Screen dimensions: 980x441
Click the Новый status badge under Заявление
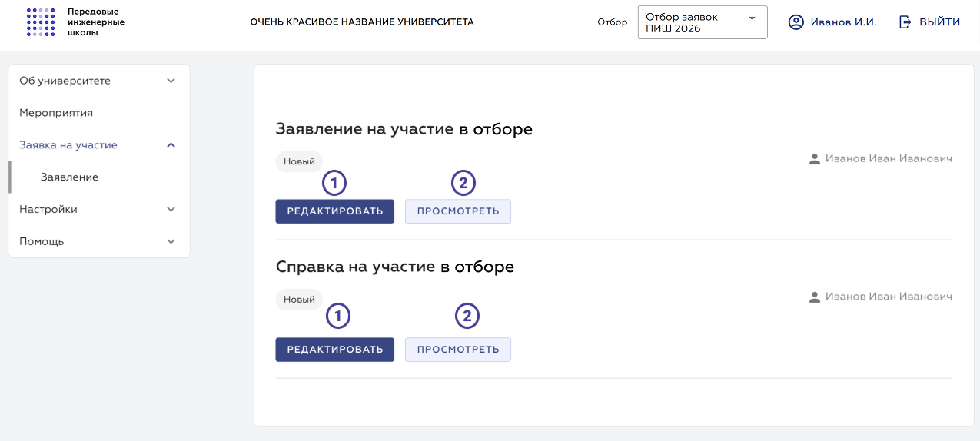point(299,161)
